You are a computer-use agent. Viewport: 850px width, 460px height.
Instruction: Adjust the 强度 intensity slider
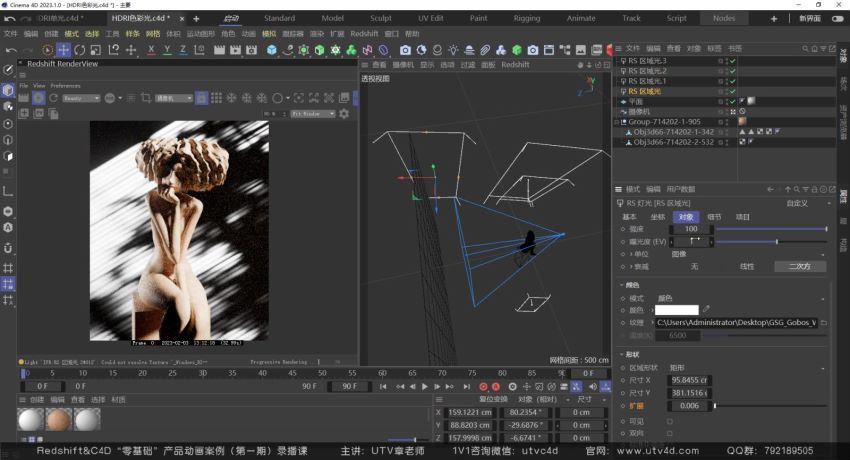(771, 229)
